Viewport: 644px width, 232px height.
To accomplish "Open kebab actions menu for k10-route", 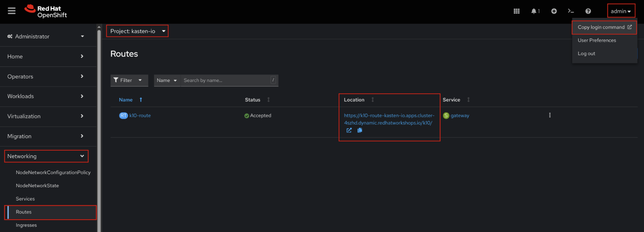I will click(550, 115).
